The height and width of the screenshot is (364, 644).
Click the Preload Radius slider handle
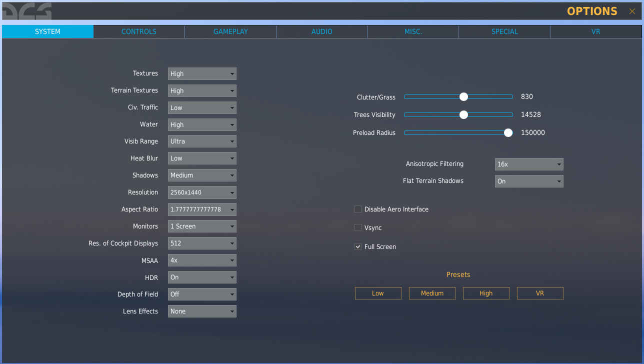(x=508, y=132)
